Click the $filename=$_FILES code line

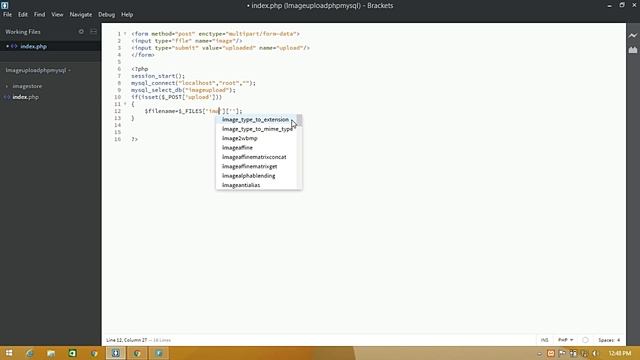(193, 111)
